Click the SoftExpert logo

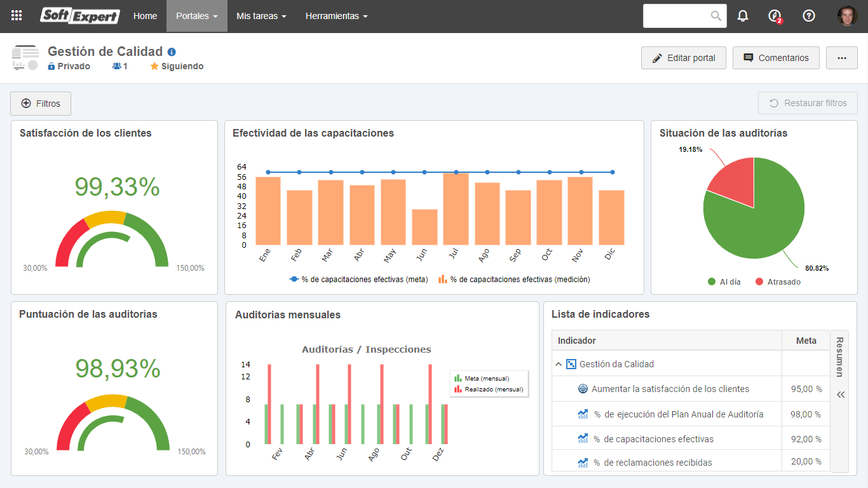tap(80, 16)
